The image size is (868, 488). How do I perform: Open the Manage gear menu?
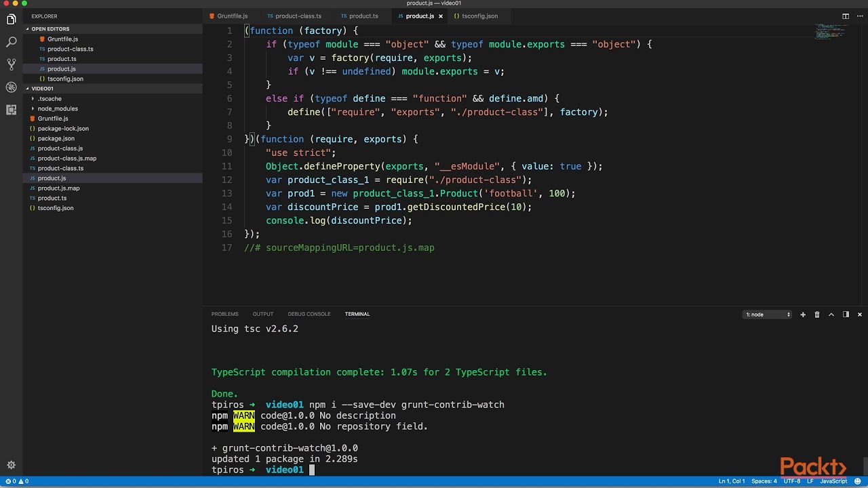coord(11,465)
